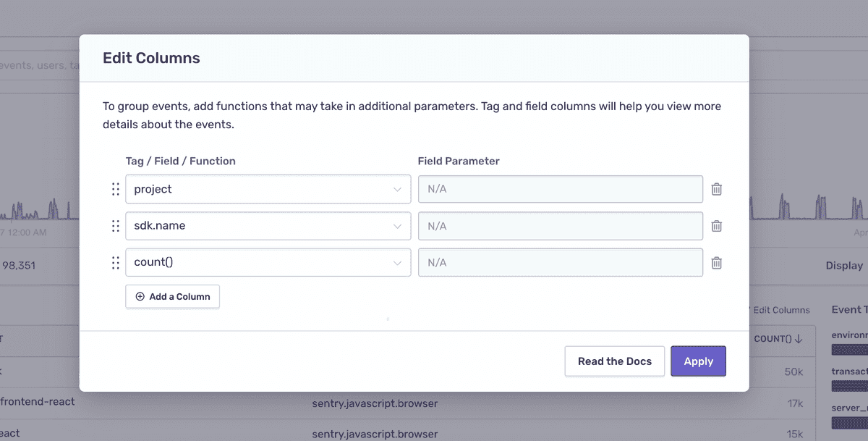Open the Display option in background
The image size is (868, 441).
click(845, 266)
